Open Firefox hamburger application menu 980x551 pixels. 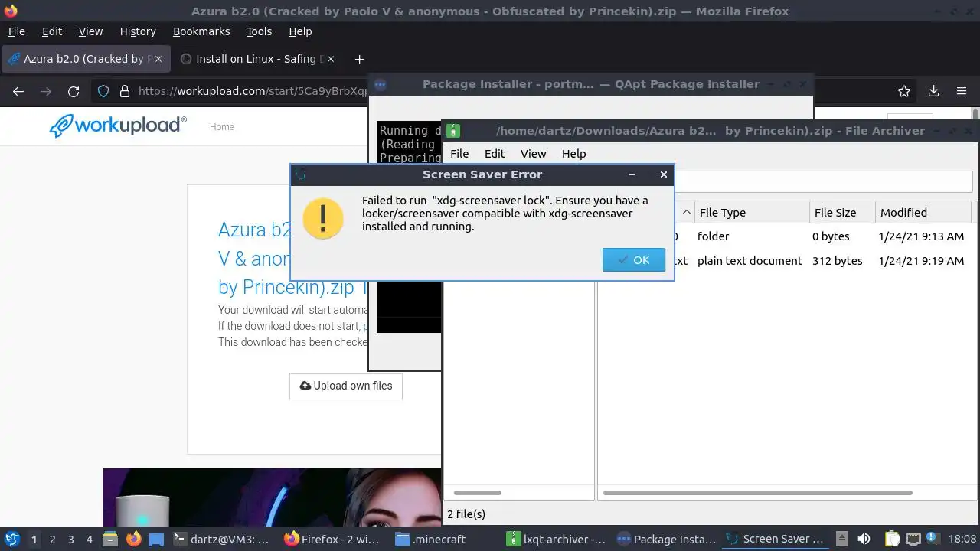(x=962, y=91)
